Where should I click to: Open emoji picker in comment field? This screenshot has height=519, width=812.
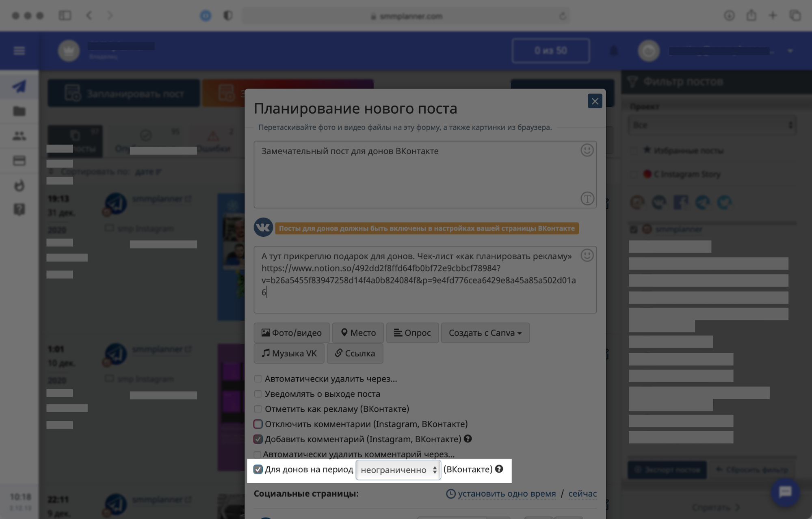[587, 255]
